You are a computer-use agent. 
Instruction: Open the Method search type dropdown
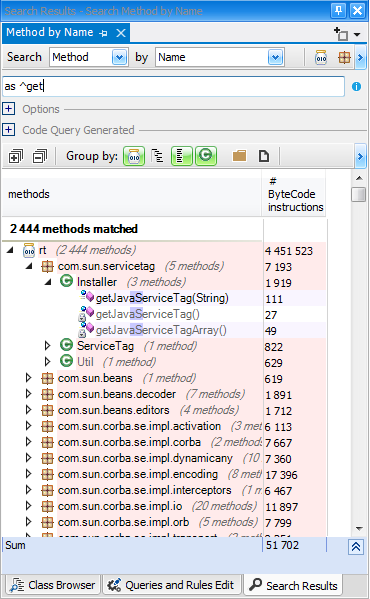point(120,58)
